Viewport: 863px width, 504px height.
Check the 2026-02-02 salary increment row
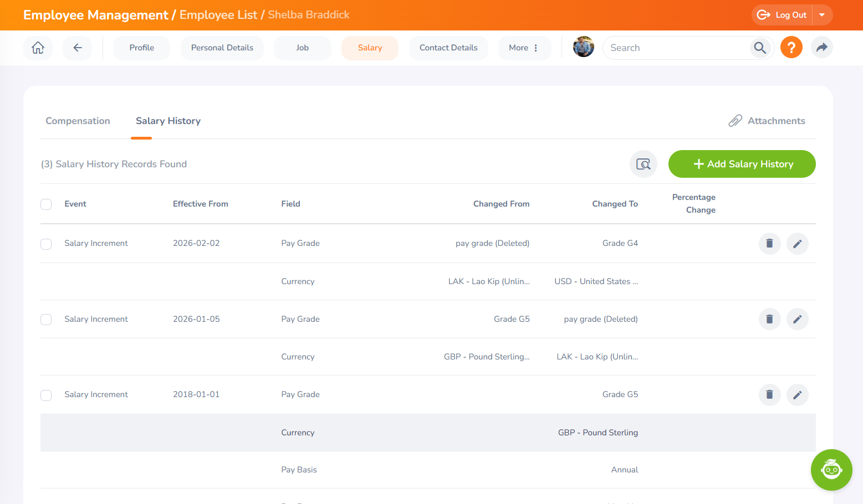(x=46, y=244)
